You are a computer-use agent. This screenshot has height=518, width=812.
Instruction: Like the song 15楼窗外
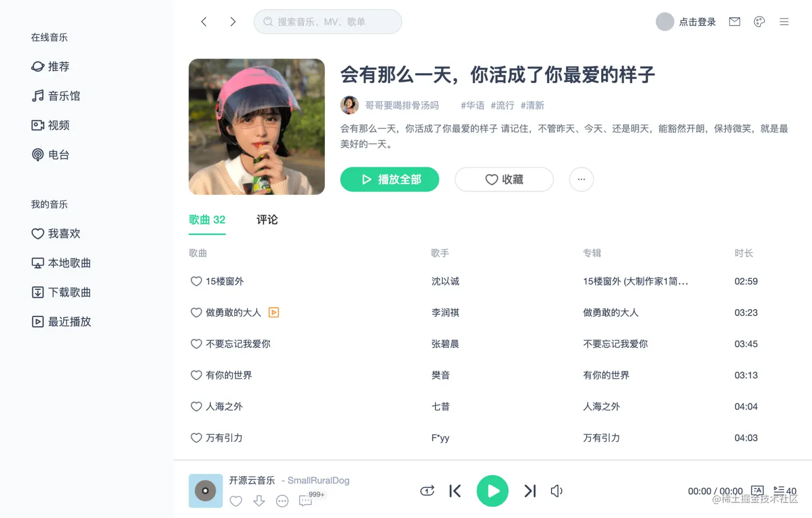(x=196, y=281)
